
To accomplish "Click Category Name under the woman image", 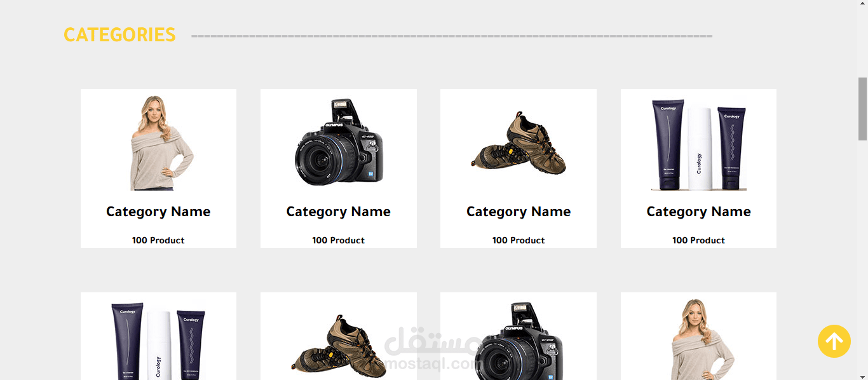I will [x=158, y=212].
